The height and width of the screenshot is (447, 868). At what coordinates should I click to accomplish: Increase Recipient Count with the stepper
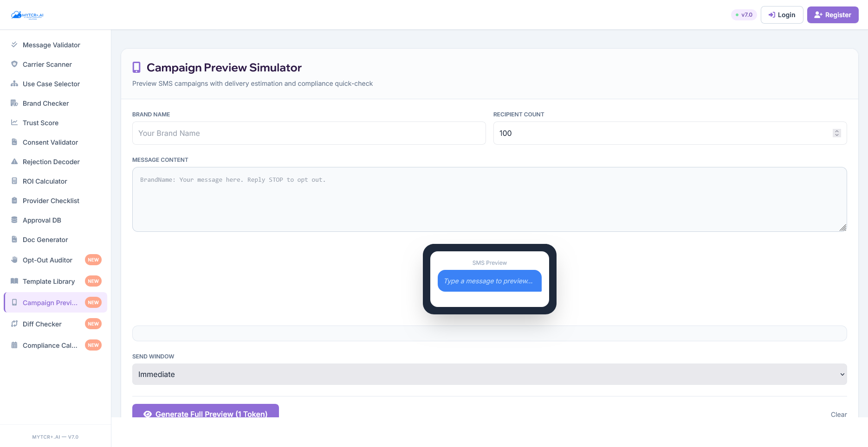tap(837, 131)
